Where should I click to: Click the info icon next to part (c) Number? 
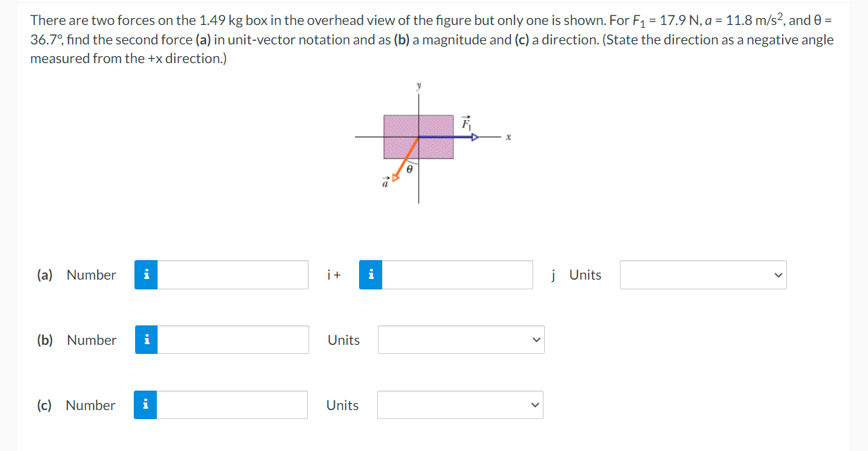[146, 405]
